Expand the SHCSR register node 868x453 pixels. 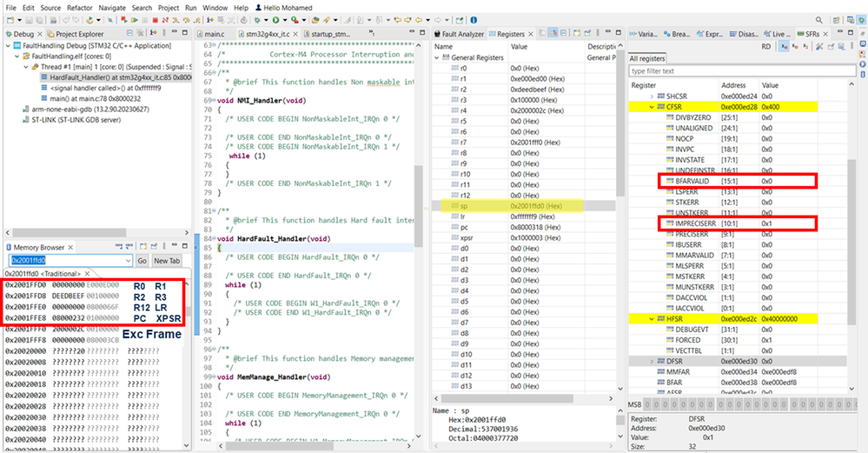pos(652,96)
